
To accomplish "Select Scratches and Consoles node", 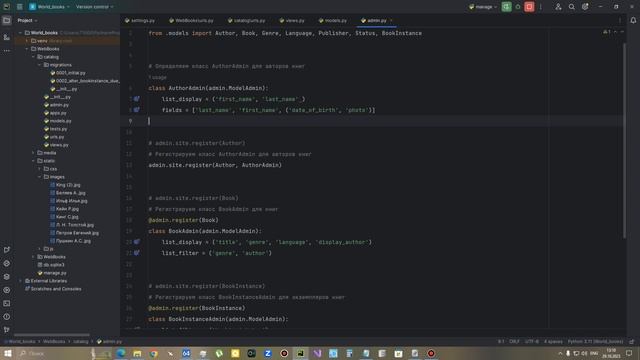I will pyautogui.click(x=53, y=289).
